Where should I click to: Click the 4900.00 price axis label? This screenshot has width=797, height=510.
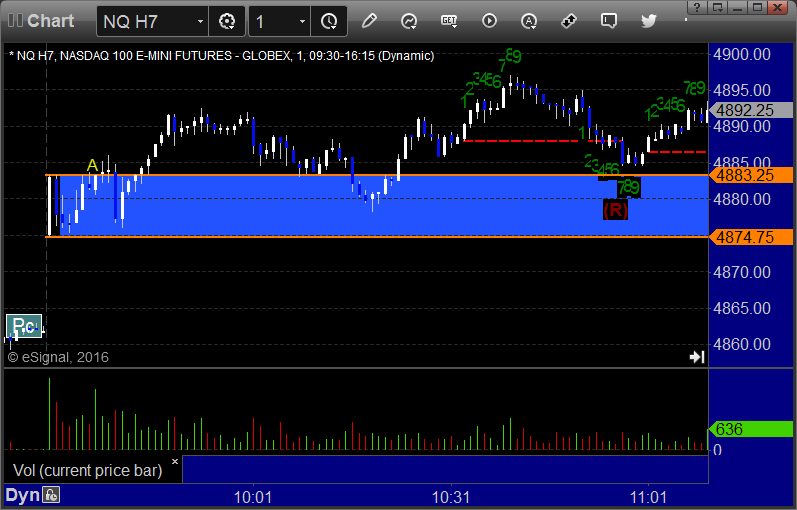(742, 54)
